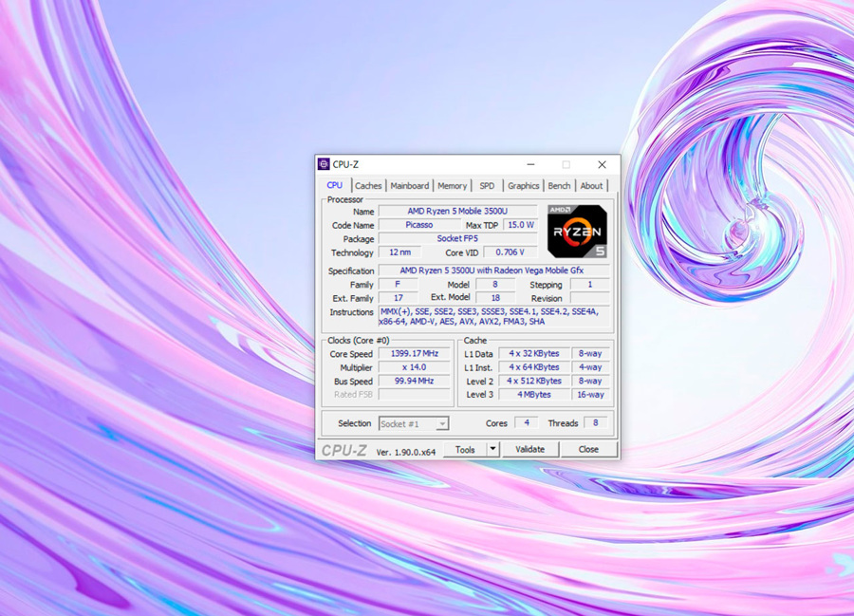Click the Stepping value 1
Screen dimensions: 854x616
590,285
